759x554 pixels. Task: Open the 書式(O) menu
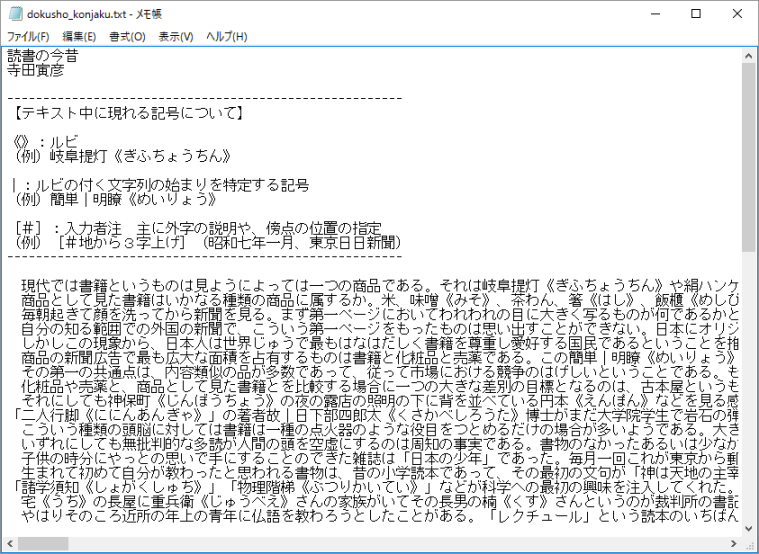127,36
